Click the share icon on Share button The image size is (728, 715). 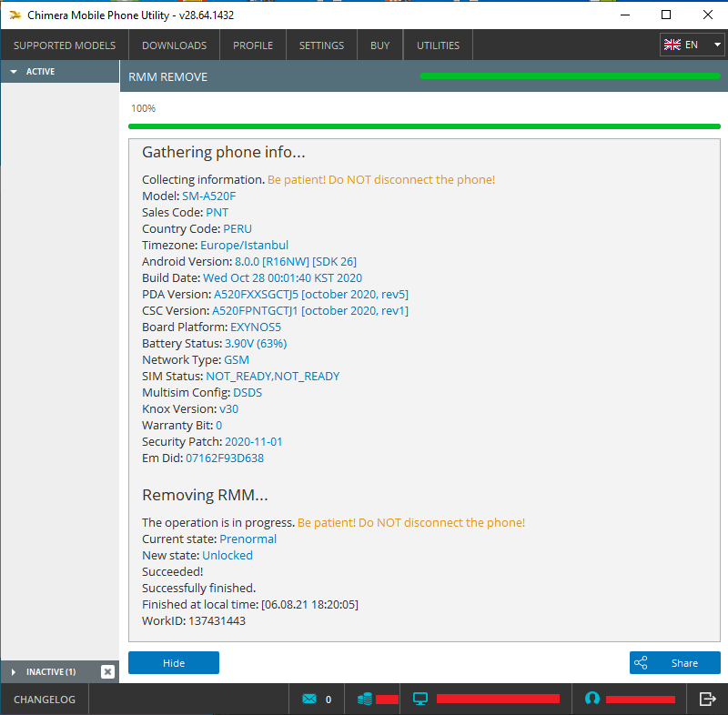point(641,663)
